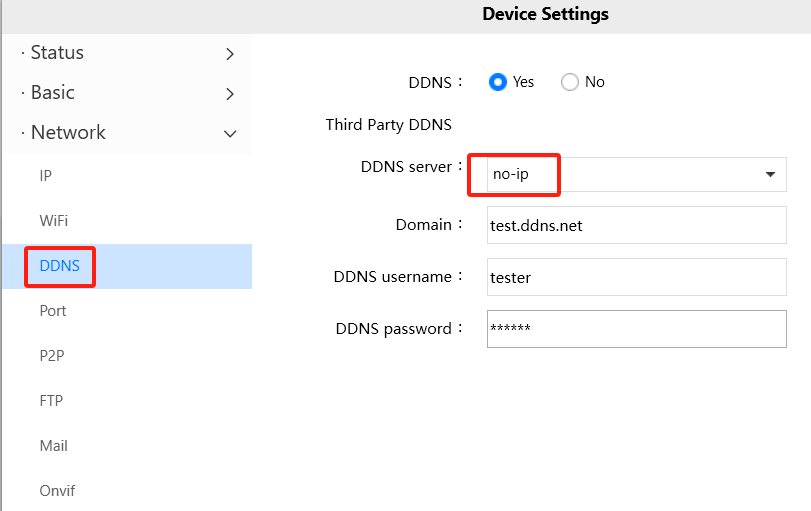Focus the DDNS password field
This screenshot has width=811, height=511.
[636, 328]
